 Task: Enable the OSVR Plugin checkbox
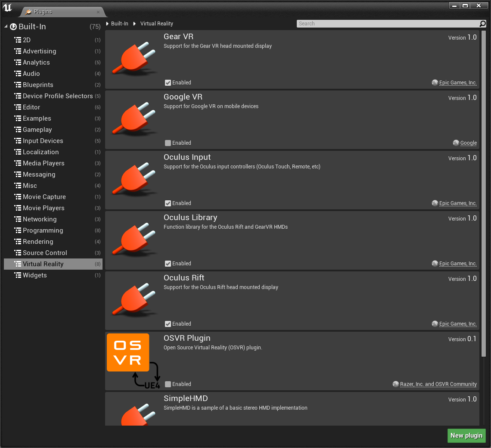168,384
